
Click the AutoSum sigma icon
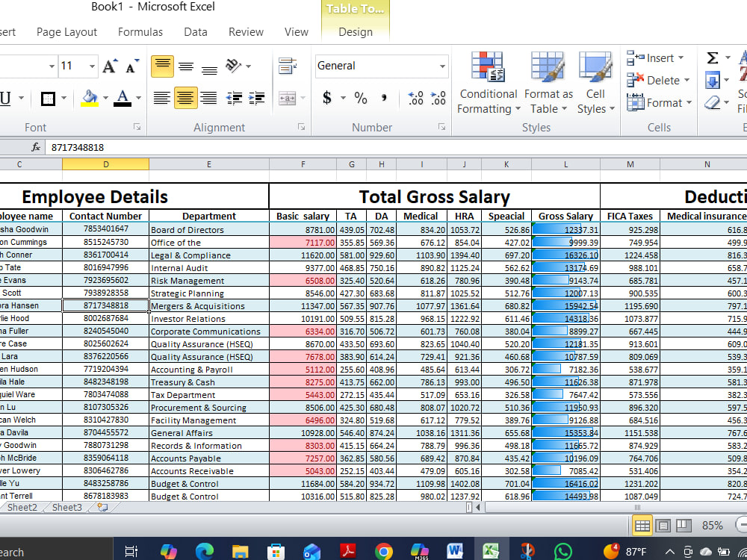[712, 58]
